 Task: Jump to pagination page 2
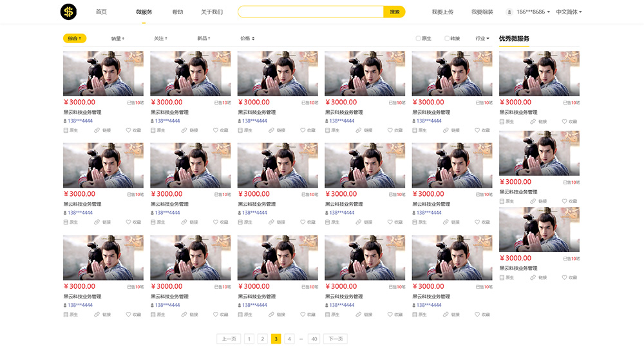263,338
